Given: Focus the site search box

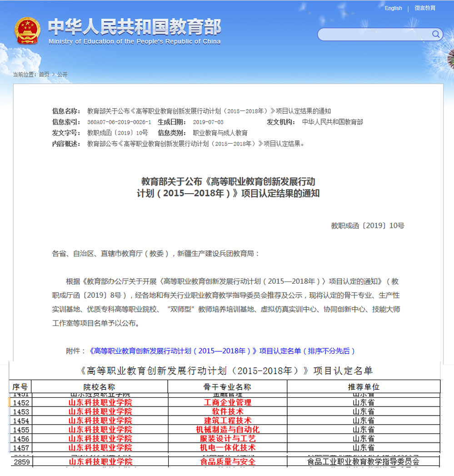Looking at the screenshot, I should point(380,34).
